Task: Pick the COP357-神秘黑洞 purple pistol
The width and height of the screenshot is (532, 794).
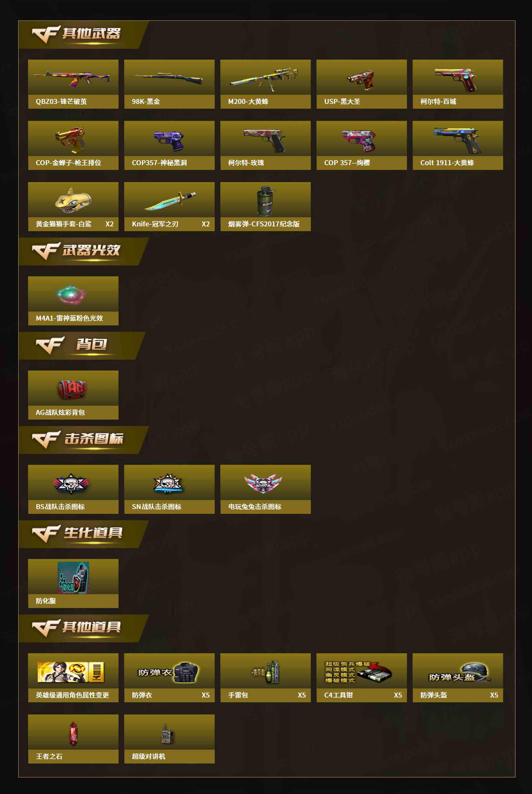Action: point(169,141)
